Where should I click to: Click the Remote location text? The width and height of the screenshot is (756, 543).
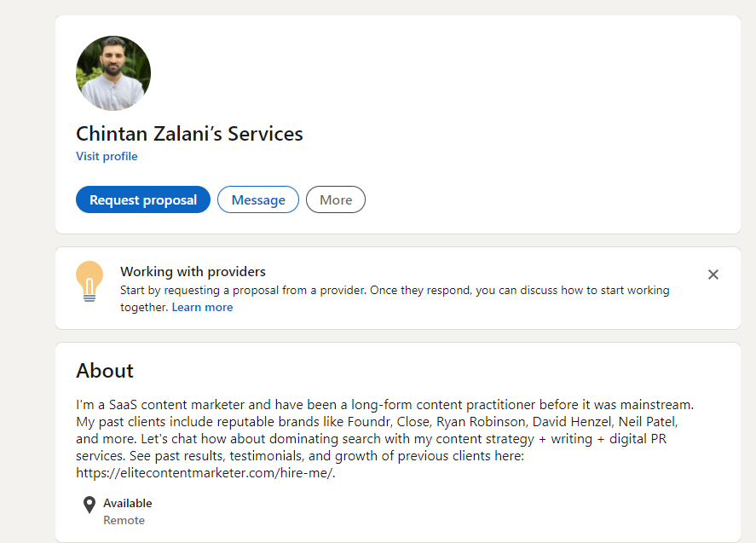[x=124, y=520]
